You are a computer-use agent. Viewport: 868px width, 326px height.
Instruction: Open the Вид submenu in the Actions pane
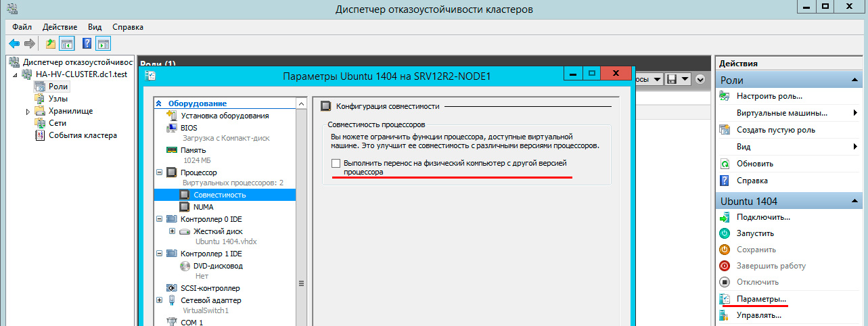click(x=745, y=147)
